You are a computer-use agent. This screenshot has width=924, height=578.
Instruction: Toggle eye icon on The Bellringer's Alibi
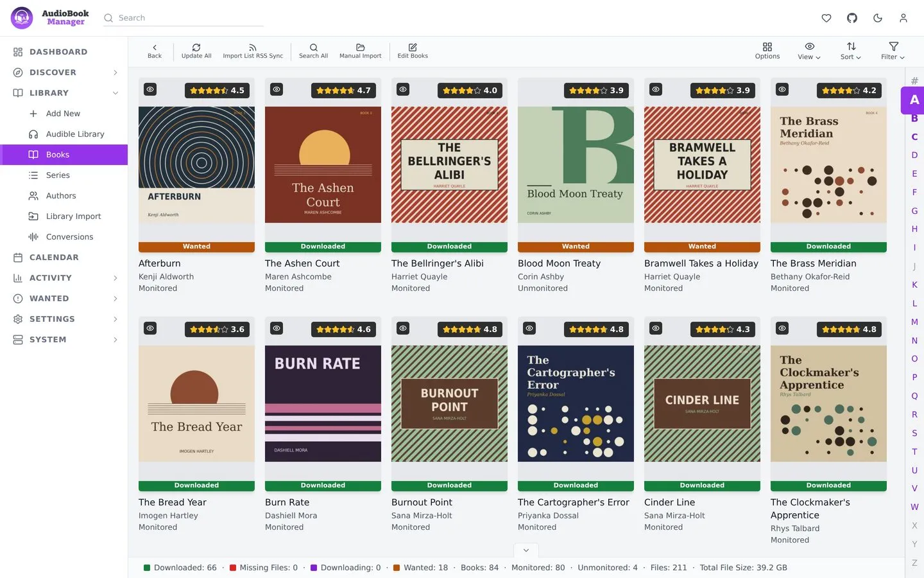[403, 89]
